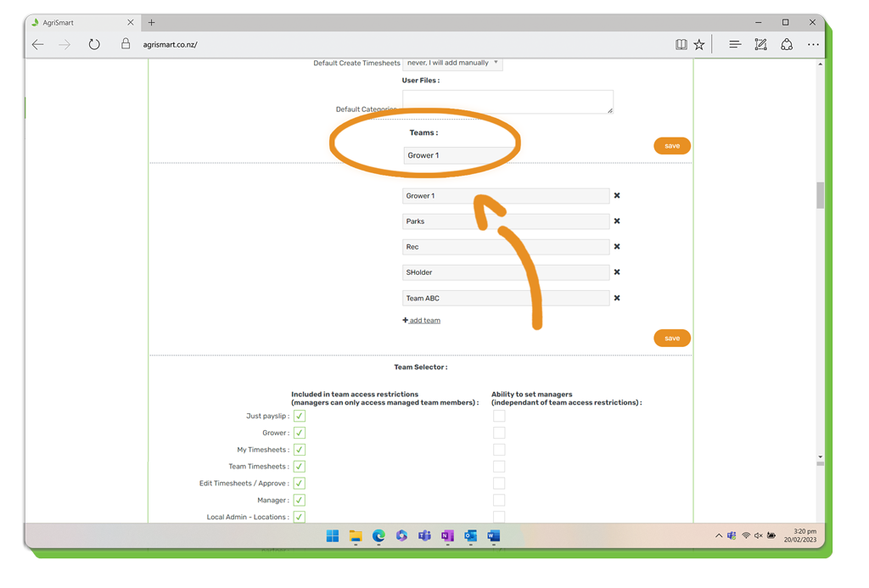Open the Default Create Timesheets dropdown

(452, 63)
